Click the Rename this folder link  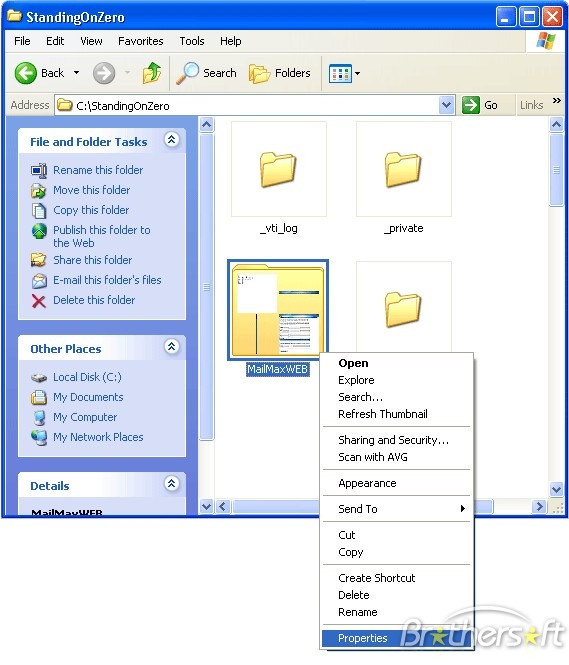pos(98,170)
